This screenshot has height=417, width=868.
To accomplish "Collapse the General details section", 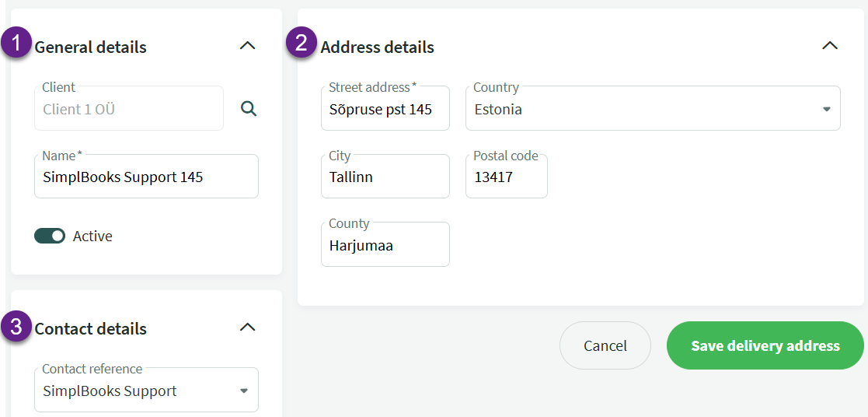I will point(247,45).
